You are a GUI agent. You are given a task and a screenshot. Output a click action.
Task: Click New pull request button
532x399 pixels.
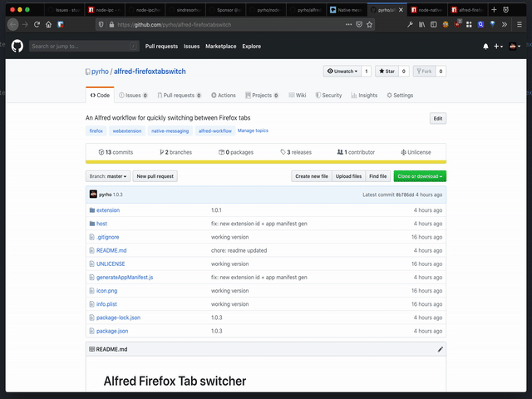pos(155,176)
